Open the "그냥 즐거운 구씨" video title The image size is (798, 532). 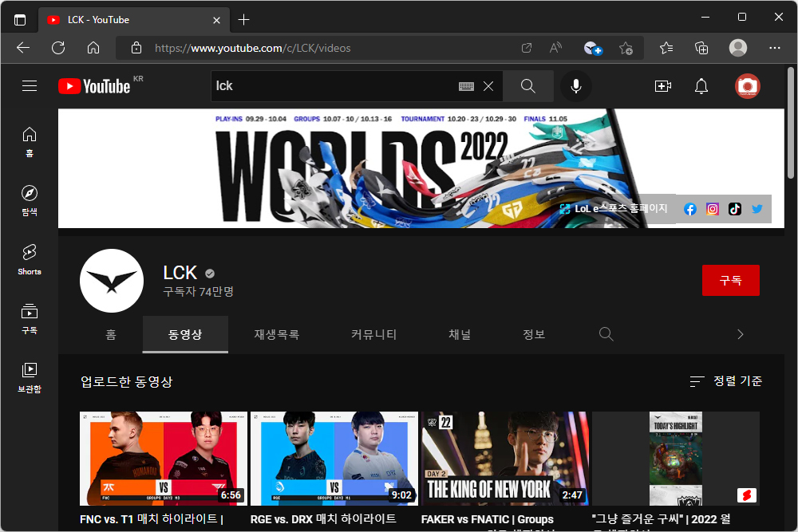click(x=661, y=519)
